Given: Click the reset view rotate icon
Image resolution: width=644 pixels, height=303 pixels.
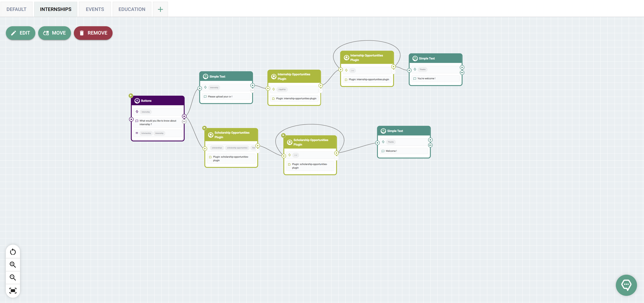Looking at the screenshot, I should pyautogui.click(x=13, y=252).
